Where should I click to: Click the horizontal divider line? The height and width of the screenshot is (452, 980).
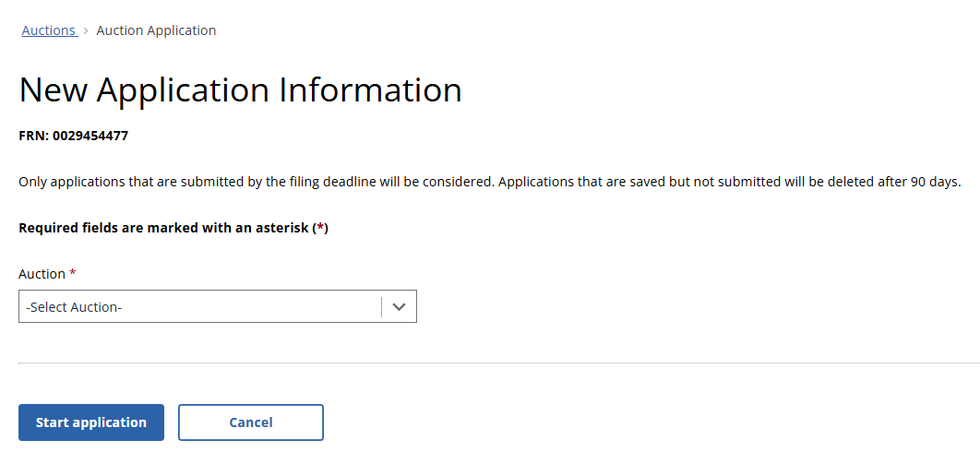pyautogui.click(x=498, y=363)
